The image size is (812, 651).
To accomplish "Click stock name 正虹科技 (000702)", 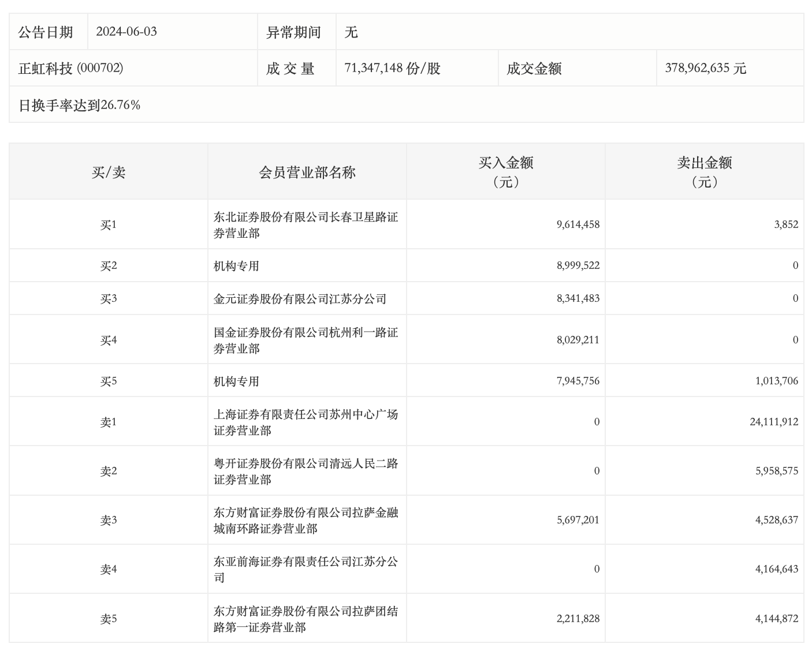I will tap(71, 68).
